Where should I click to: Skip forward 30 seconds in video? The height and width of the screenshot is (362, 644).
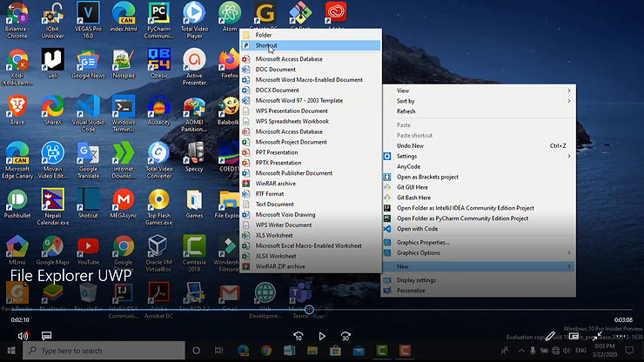click(345, 336)
